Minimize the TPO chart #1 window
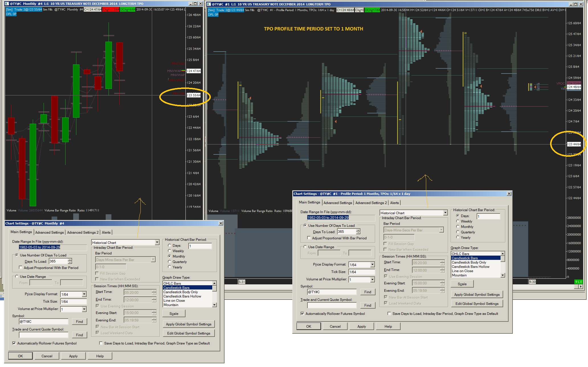588x367 pixels. [x=571, y=4]
